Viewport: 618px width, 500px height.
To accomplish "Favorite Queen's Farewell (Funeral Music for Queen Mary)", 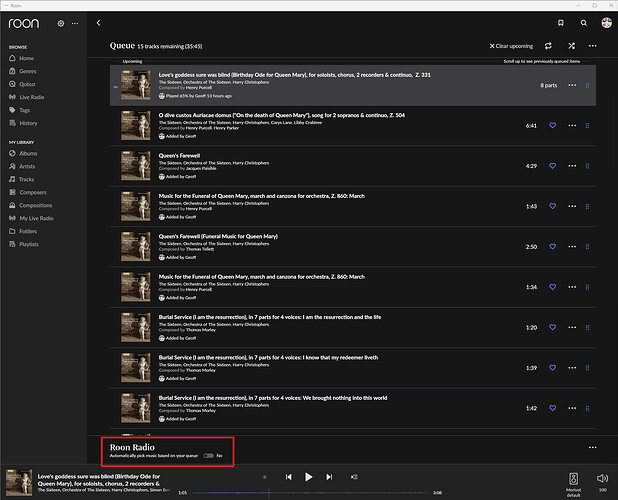I will click(553, 247).
